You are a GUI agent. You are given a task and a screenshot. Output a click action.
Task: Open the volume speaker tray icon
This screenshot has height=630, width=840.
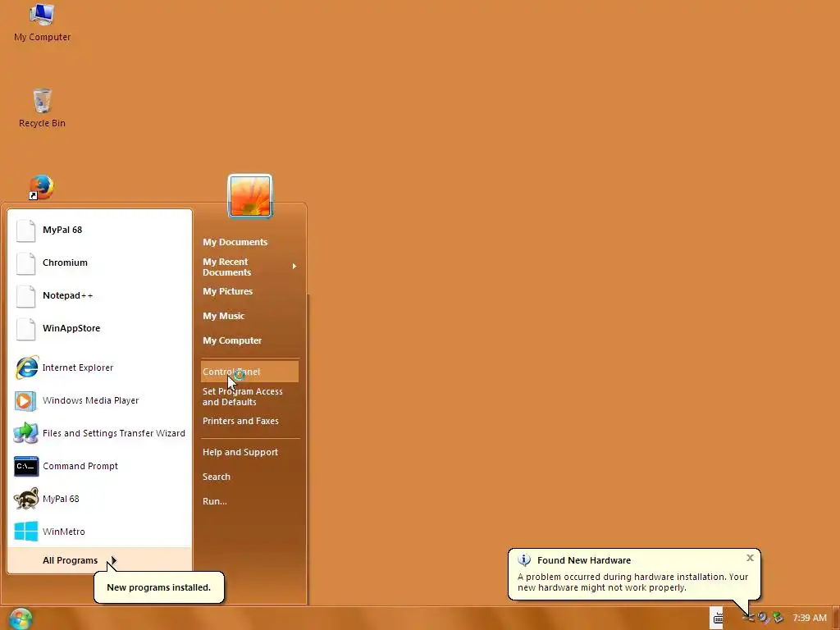point(763,618)
